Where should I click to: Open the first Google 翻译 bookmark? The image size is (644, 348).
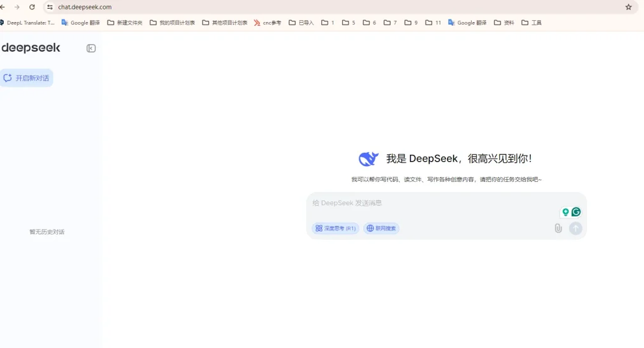[80, 23]
